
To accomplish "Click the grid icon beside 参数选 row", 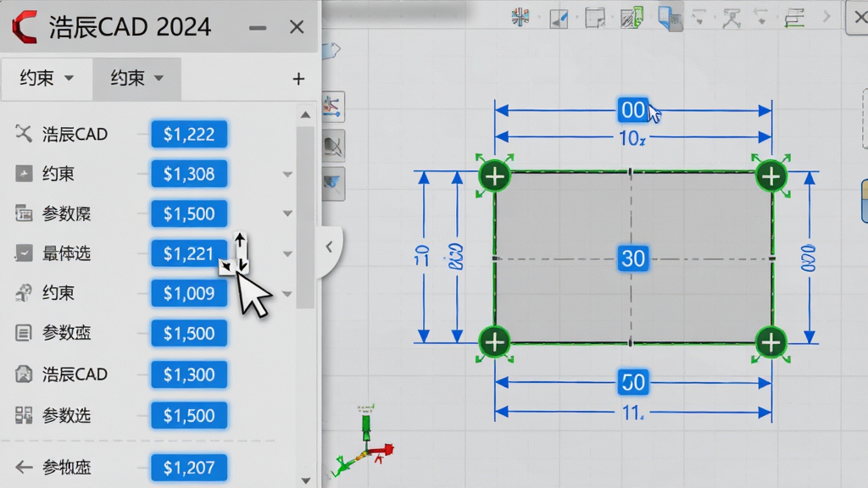I will (x=23, y=415).
